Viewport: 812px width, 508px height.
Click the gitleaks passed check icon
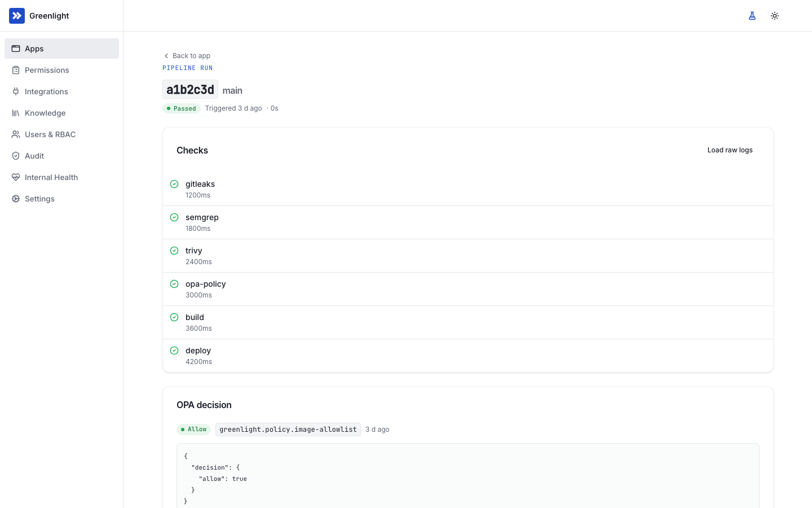(174, 184)
